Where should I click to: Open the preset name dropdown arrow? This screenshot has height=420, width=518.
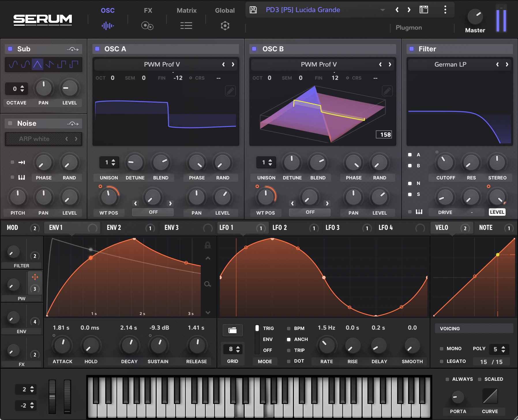(383, 10)
